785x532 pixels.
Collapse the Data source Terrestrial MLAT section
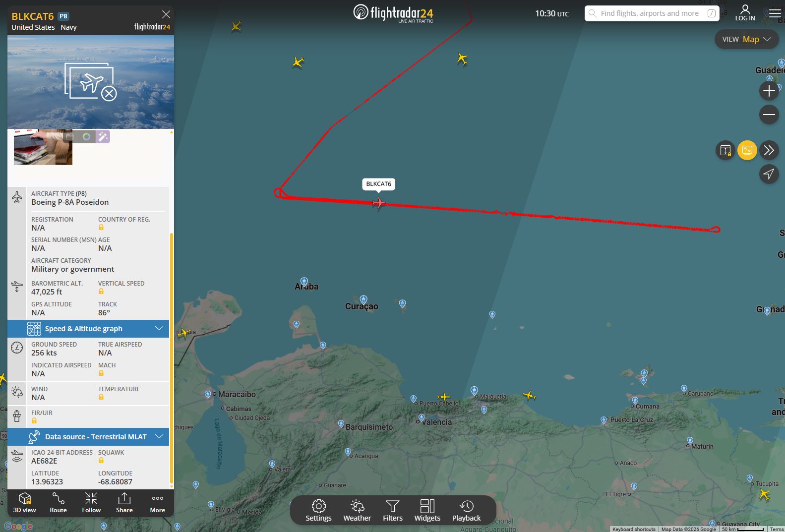(x=159, y=437)
